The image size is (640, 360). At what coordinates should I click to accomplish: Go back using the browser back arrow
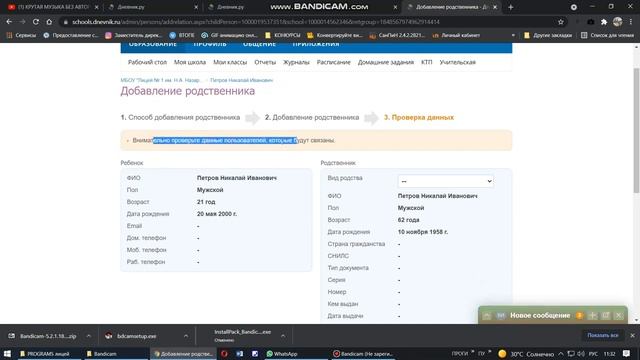click(x=9, y=22)
